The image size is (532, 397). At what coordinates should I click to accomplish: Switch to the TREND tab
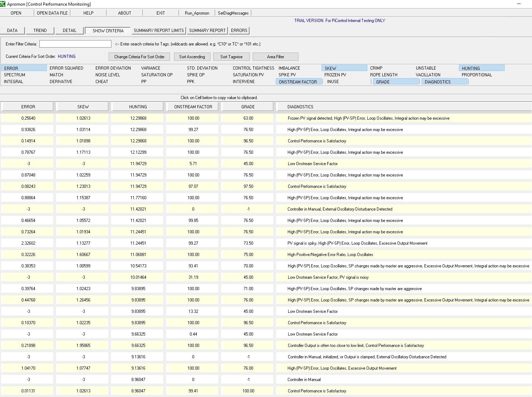[40, 31]
